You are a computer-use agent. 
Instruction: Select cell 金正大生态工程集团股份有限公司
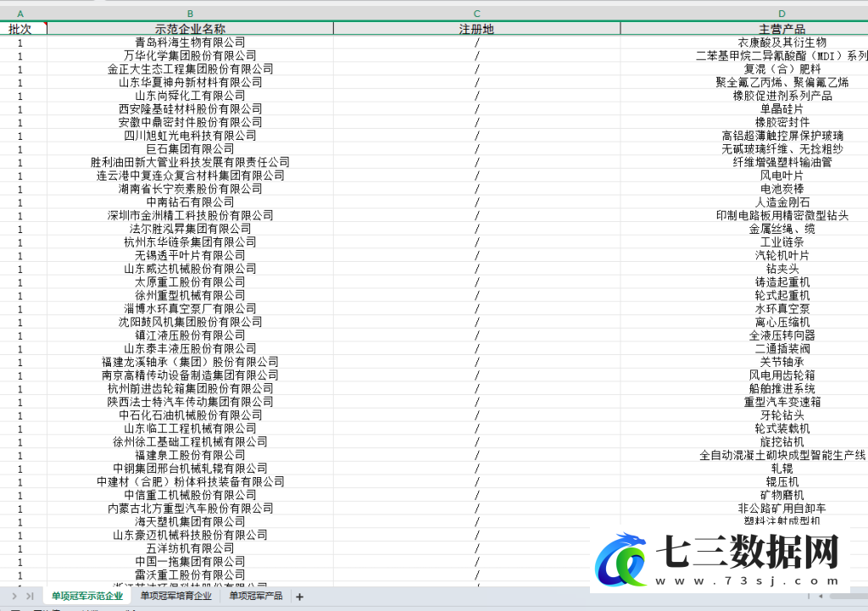tap(190, 69)
